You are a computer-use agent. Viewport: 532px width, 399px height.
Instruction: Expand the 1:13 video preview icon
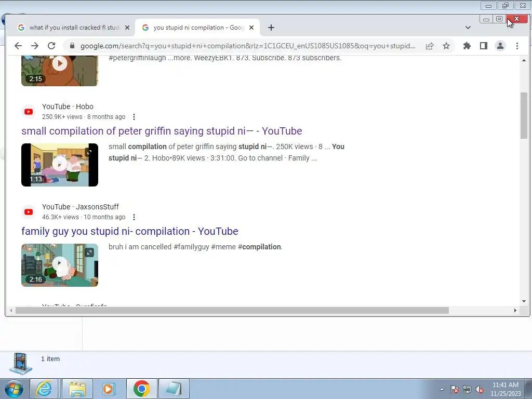[x=89, y=152]
